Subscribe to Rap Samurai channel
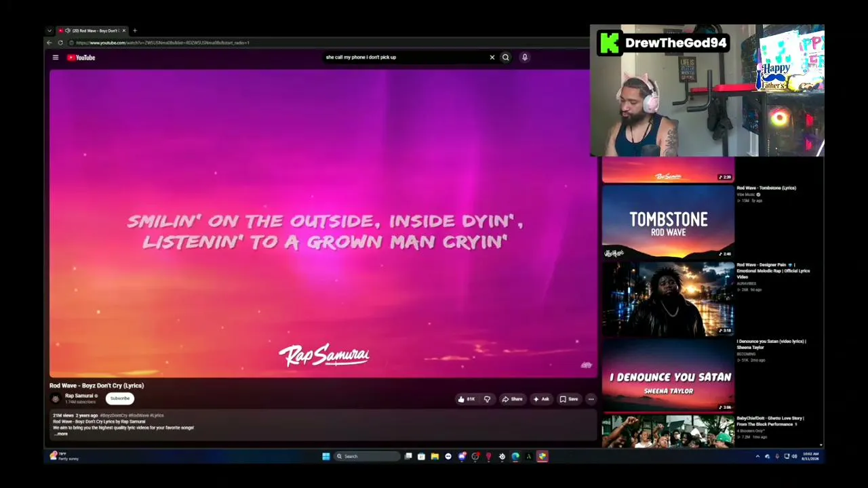This screenshot has width=868, height=488. (119, 399)
